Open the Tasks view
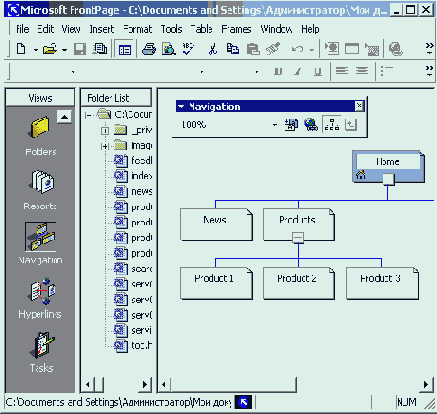Image resolution: width=437 pixels, height=414 pixels. (x=43, y=346)
